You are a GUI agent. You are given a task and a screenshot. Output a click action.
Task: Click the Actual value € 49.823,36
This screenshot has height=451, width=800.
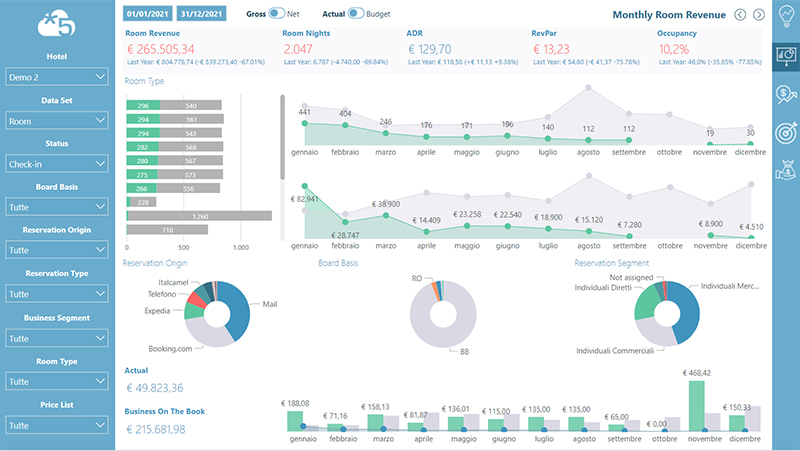pos(155,388)
